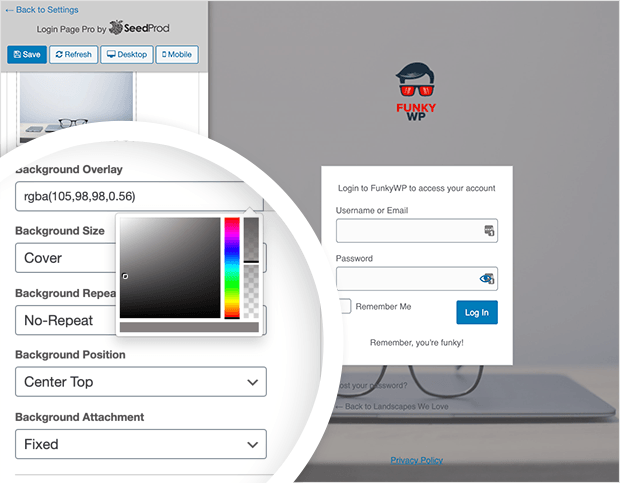Check the Remember Me checkbox
This screenshot has width=620, height=483.
click(345, 306)
